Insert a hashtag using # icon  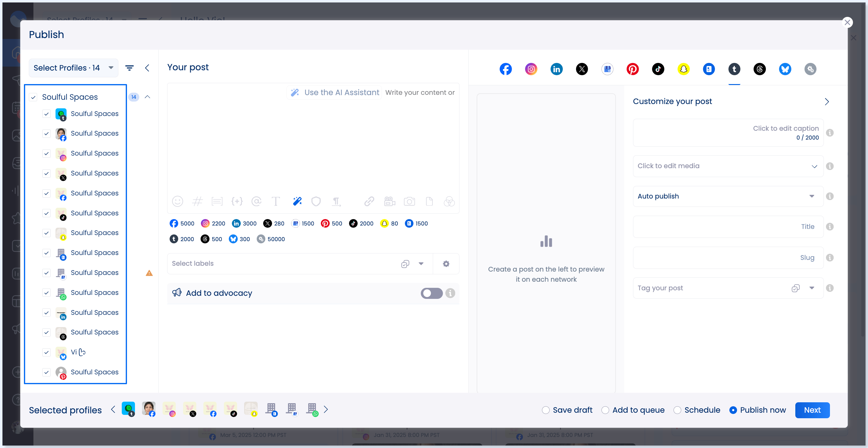click(197, 201)
